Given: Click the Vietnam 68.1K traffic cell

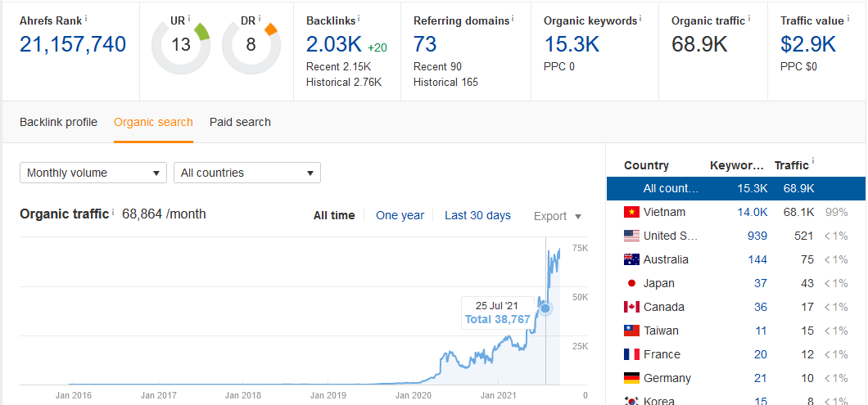Looking at the screenshot, I should pos(798,212).
